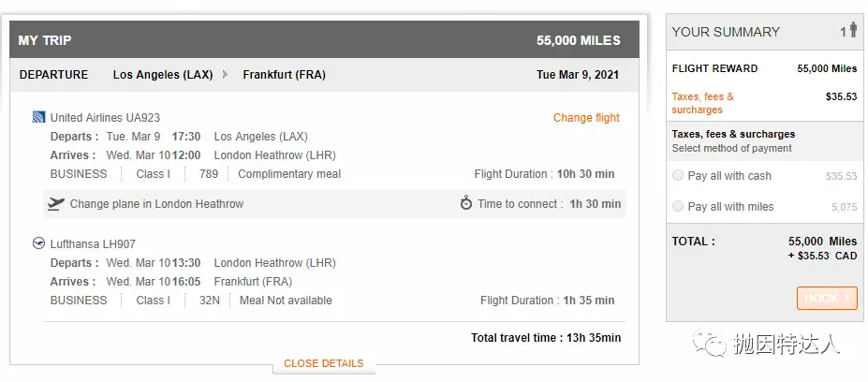Click Lufthansa LH907 flight title
The width and height of the screenshot is (868, 382).
(x=93, y=243)
